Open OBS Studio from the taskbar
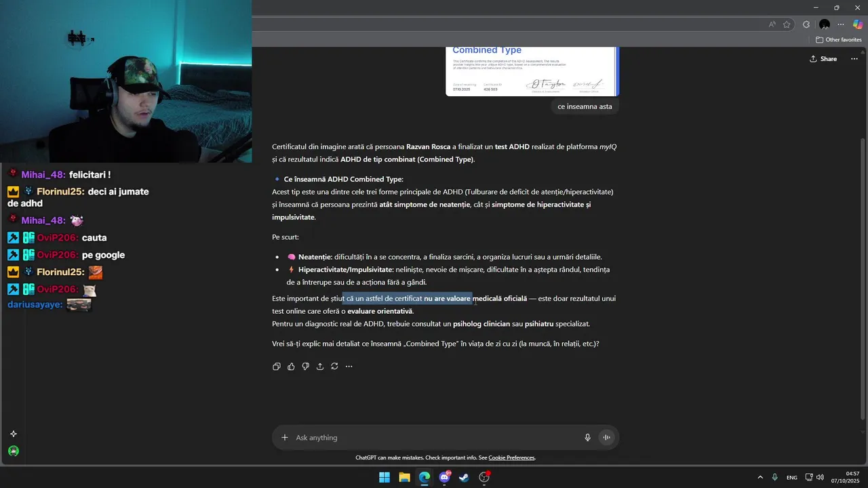This screenshot has width=868, height=488. (x=484, y=477)
